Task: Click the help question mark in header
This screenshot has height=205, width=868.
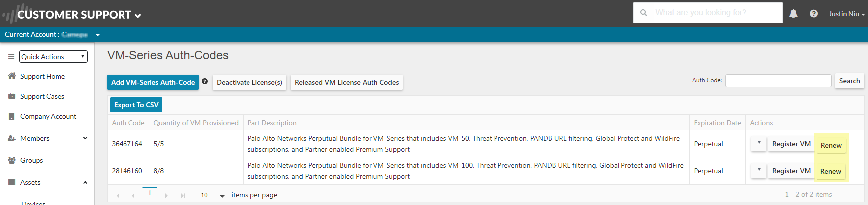Action: click(814, 14)
